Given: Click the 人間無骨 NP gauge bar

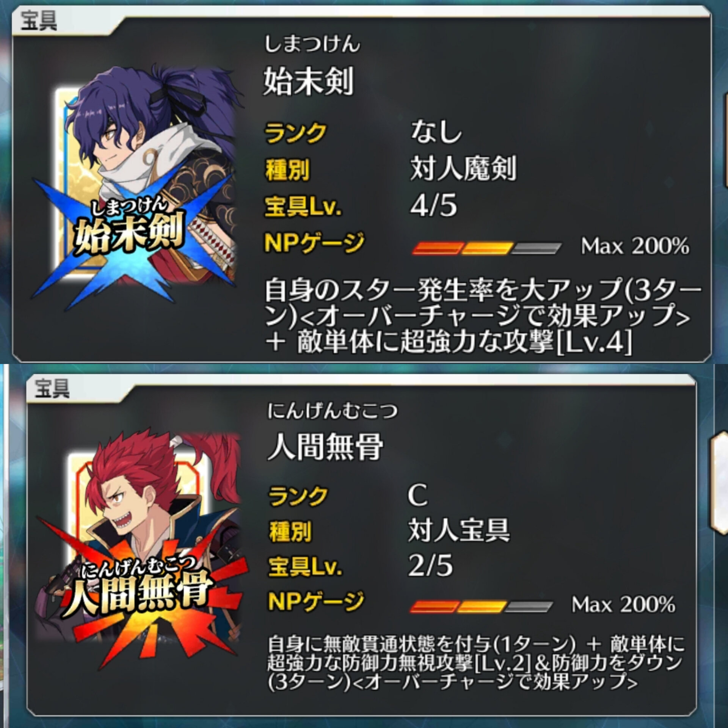Looking at the screenshot, I should click(481, 606).
